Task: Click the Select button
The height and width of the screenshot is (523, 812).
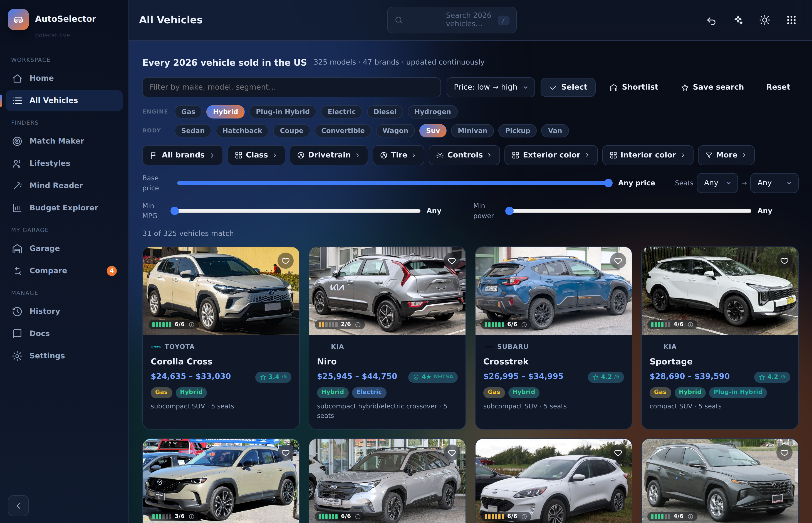Action: coord(568,87)
